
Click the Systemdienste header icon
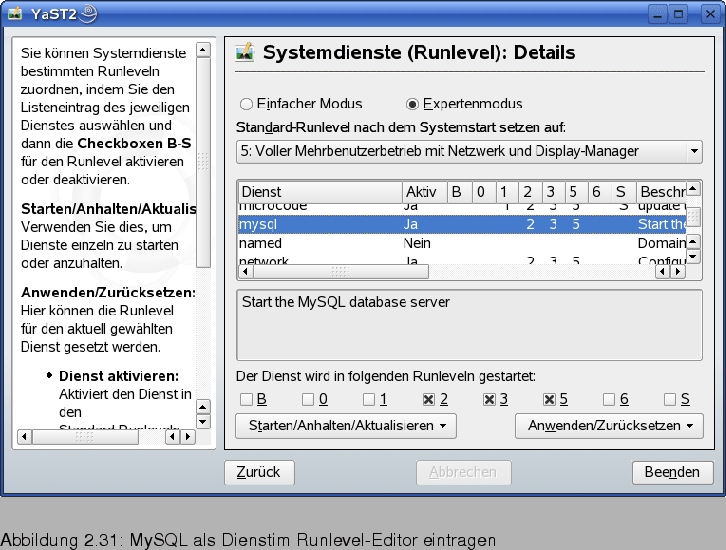245,52
